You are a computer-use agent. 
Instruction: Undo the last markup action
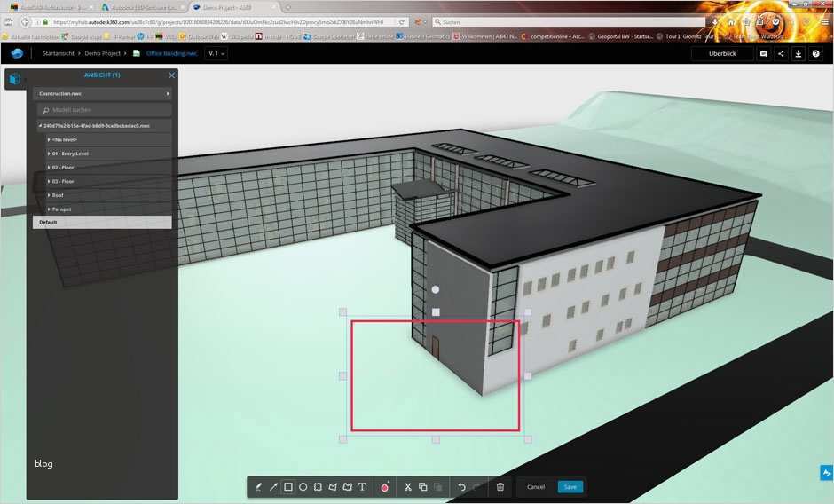pos(461,487)
